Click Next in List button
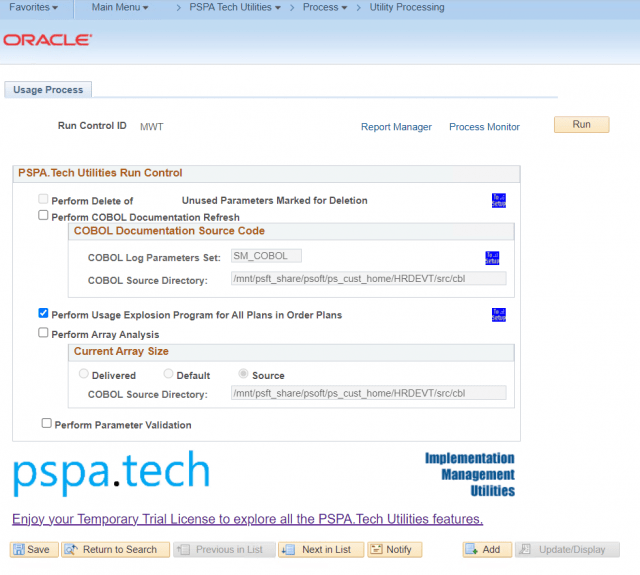 321,550
